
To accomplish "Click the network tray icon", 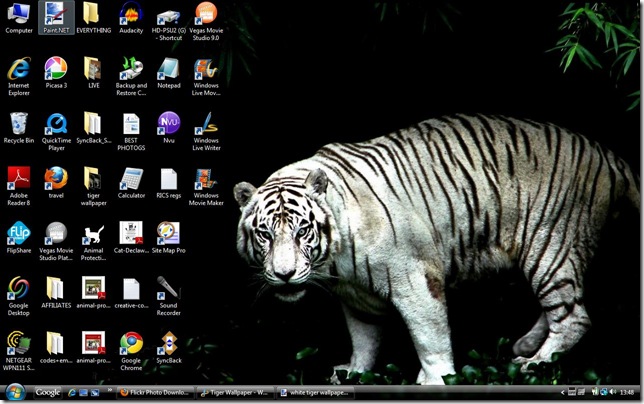I will [x=603, y=393].
